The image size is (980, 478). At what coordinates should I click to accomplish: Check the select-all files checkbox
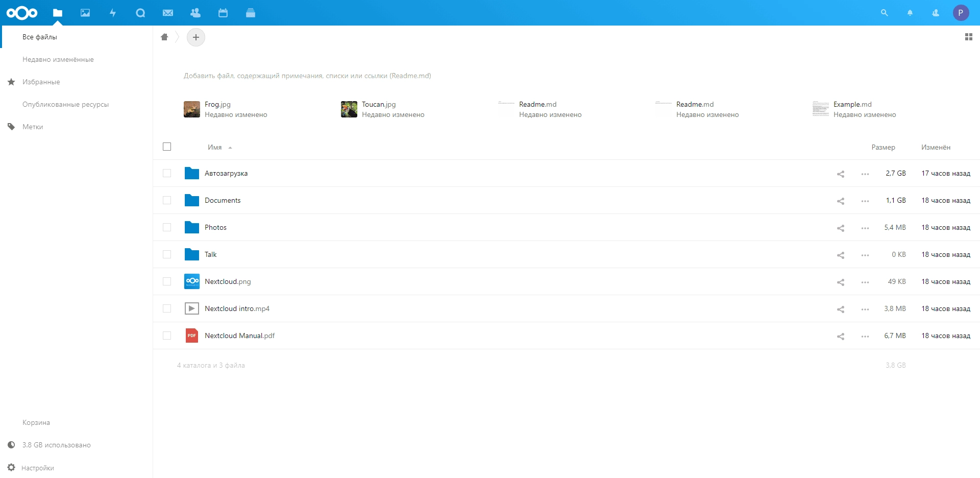(x=167, y=147)
